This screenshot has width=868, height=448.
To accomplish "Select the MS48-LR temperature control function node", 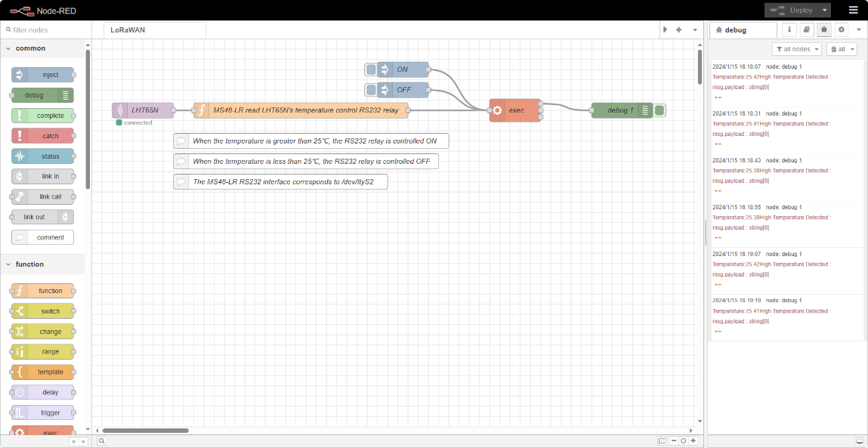I will tap(301, 110).
